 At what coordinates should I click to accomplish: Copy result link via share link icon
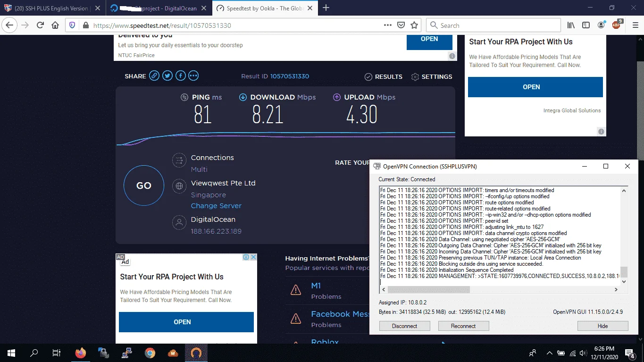pyautogui.click(x=154, y=76)
